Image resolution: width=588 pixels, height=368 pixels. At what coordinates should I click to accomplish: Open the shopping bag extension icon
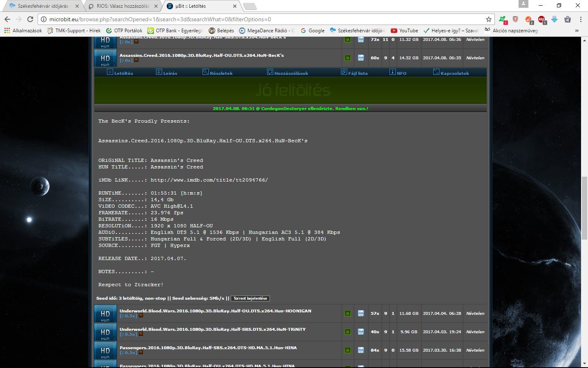coord(567,19)
